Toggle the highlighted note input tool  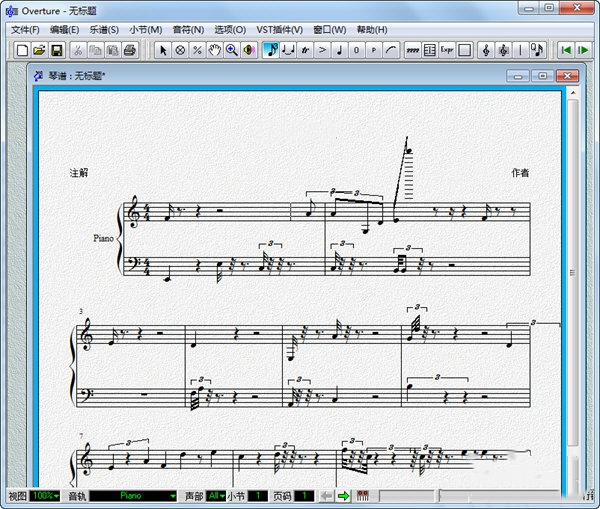(x=271, y=50)
